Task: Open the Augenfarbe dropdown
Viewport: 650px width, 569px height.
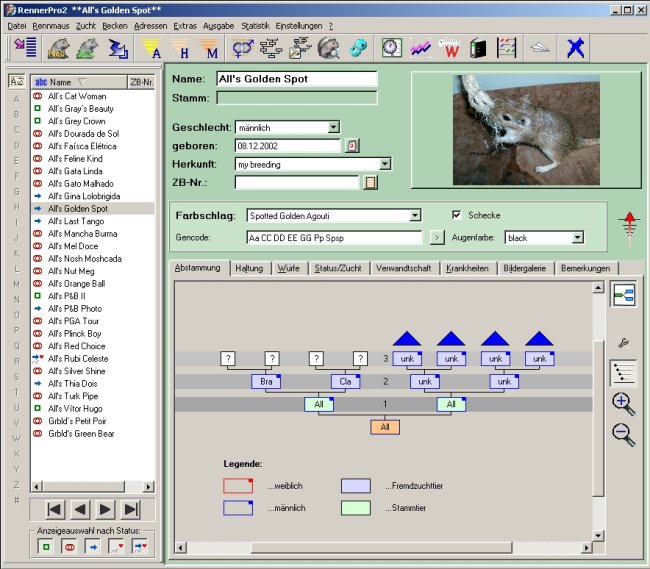Action: point(577,238)
